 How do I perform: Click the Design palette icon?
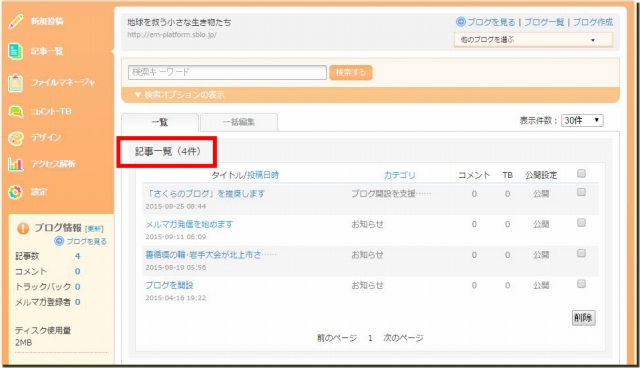click(x=16, y=138)
